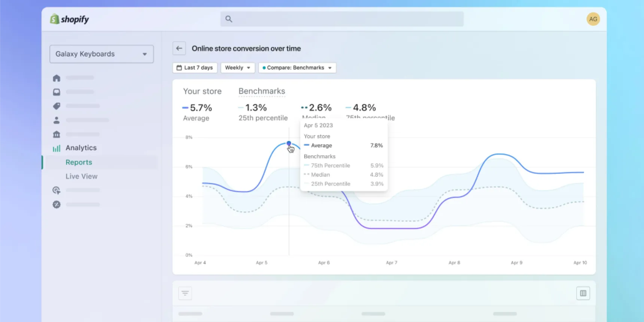
Task: Select the Products tag icon
Action: [57, 106]
